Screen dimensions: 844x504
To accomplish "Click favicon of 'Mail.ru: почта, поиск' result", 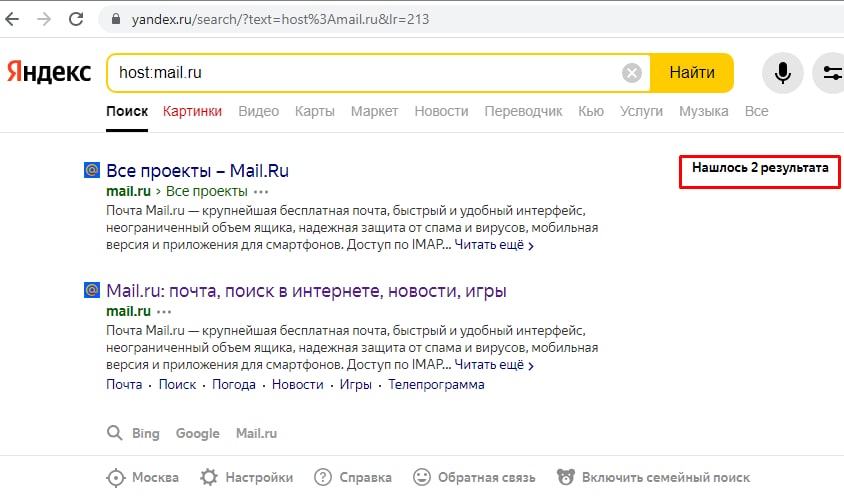I will (x=92, y=290).
